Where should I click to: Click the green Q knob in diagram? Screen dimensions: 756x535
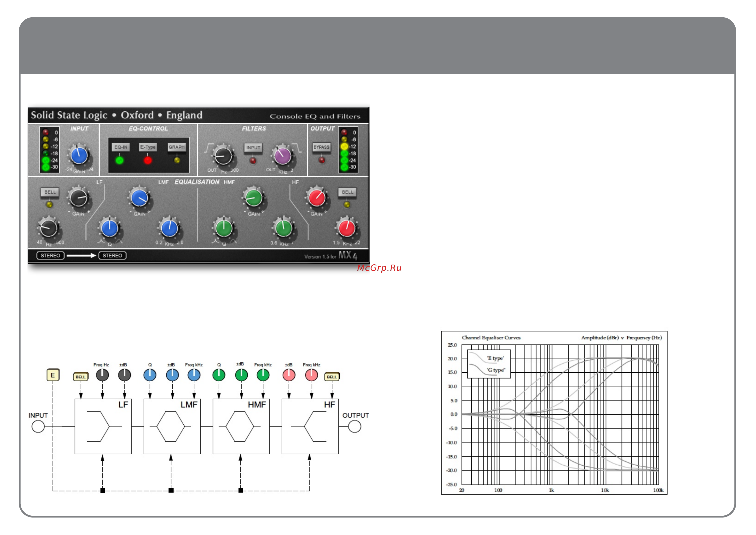(219, 375)
